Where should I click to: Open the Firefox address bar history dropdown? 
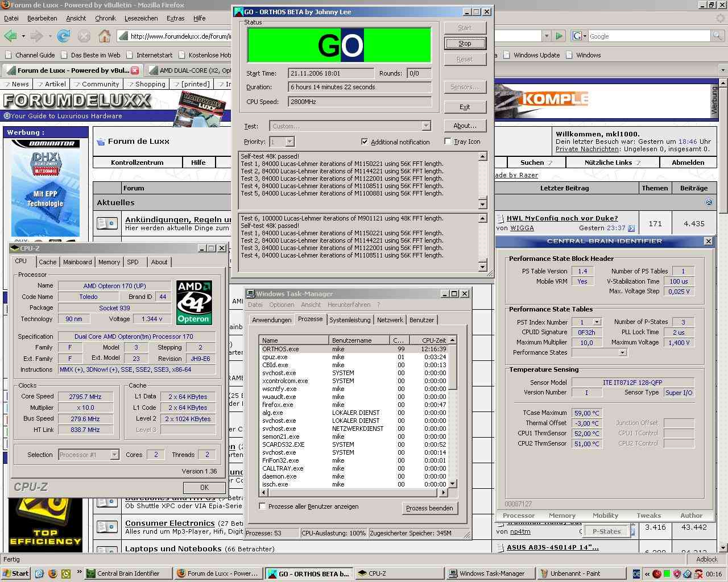click(x=547, y=36)
